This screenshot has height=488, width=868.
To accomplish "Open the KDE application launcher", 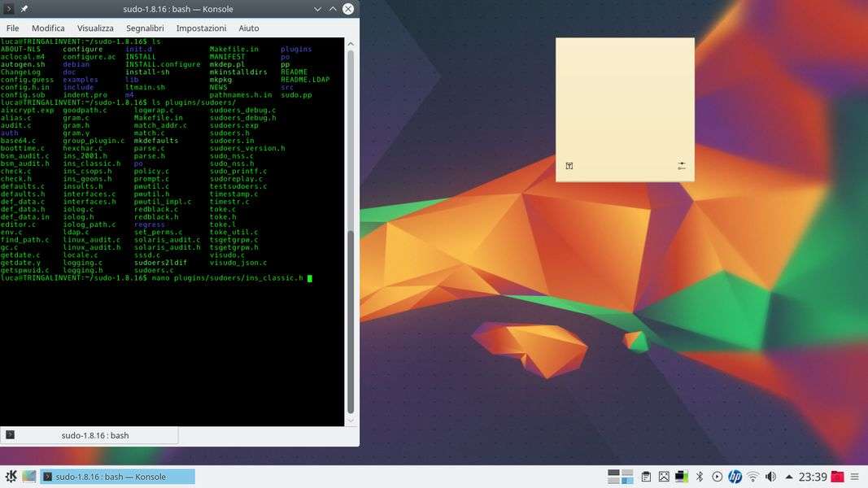I will coord(11,477).
